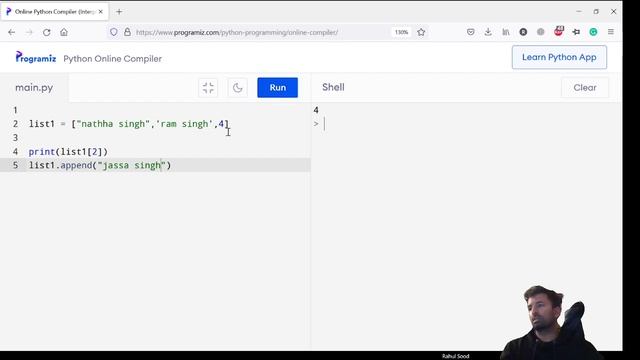Click the Shell prompt input line

[465, 124]
